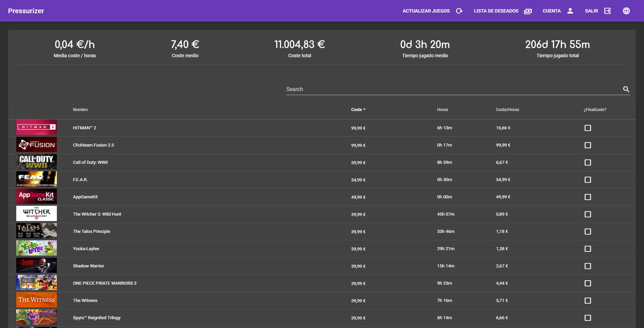Click the logout icon beside Salir
The height and width of the screenshot is (328, 644).
(x=607, y=11)
